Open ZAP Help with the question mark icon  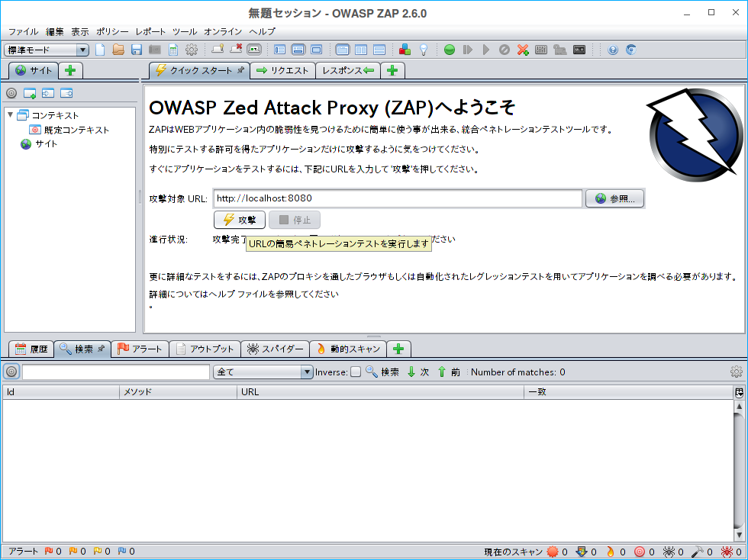[x=611, y=50]
